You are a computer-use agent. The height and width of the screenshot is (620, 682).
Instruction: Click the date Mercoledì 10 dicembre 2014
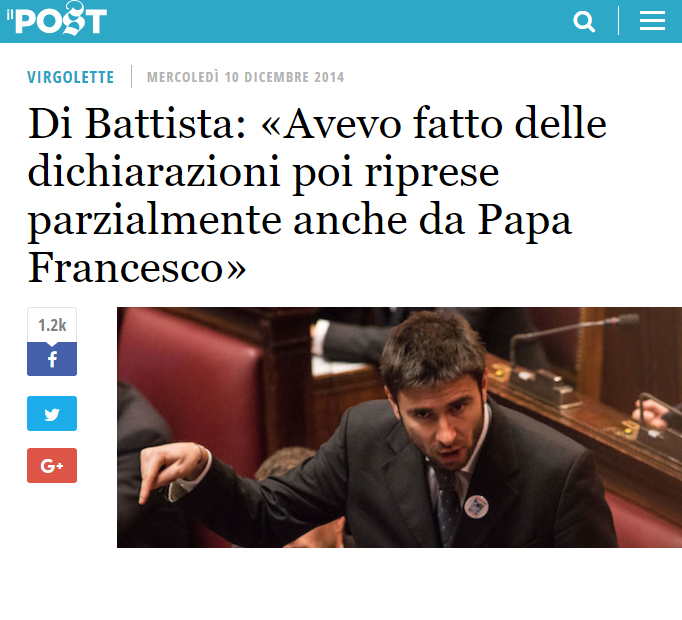tap(245, 77)
